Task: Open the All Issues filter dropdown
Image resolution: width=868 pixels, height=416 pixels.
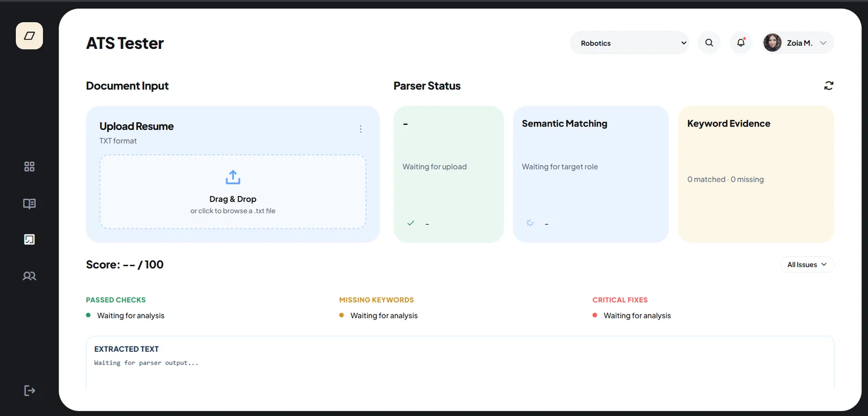Action: tap(807, 264)
